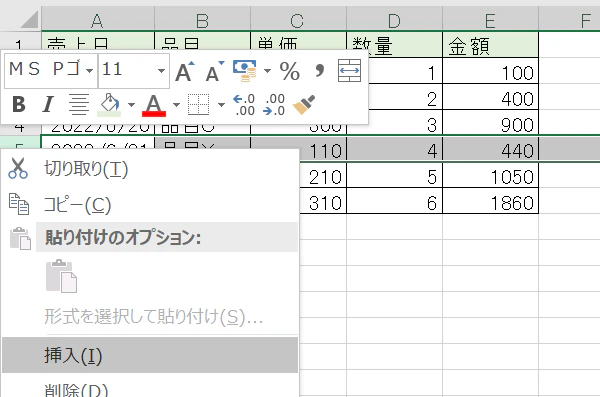Apply fill color with the paint bucket
Image resolution: width=600 pixels, height=397 pixels.
[109, 105]
